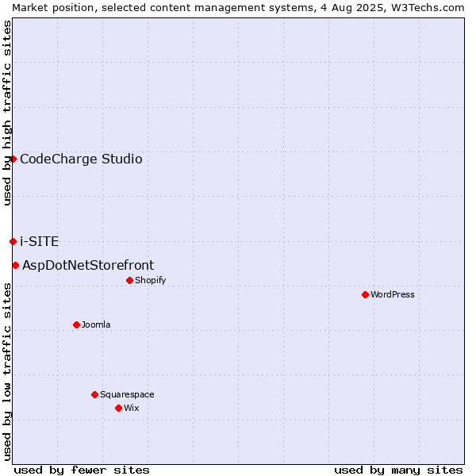Click the CodeCharge Studio red data point
The height and width of the screenshot is (476, 476).
pos(13,159)
